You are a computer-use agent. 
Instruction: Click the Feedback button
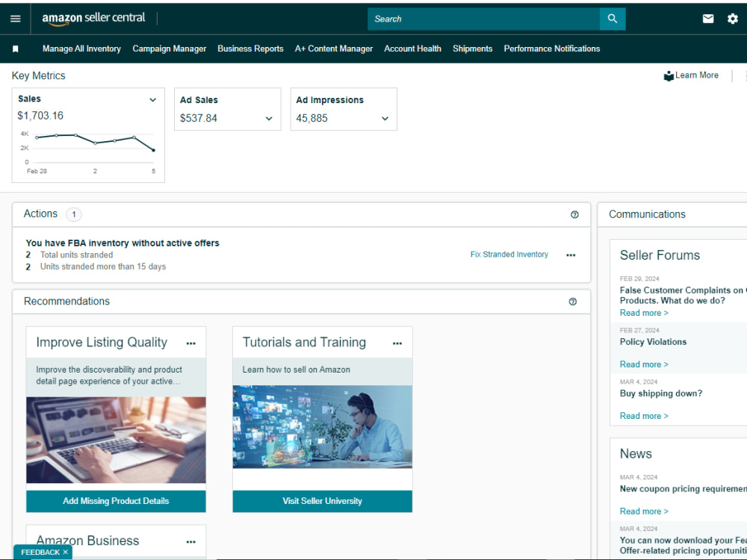coord(40,552)
